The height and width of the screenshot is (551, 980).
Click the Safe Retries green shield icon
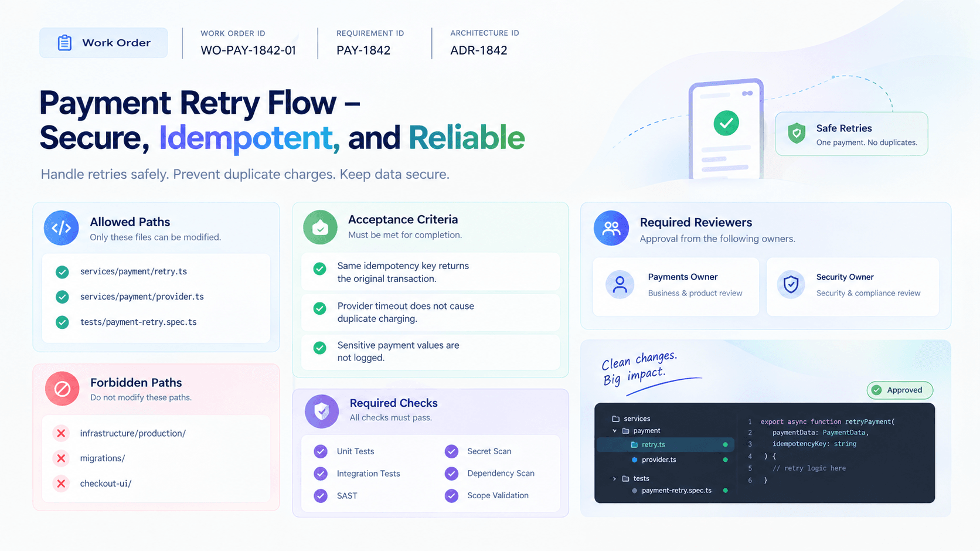tap(797, 134)
